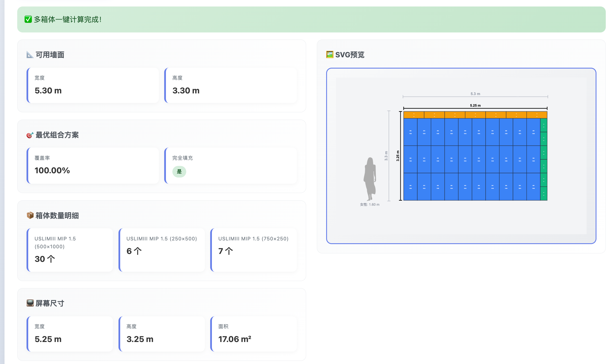Click the target icon beside 最优组合方案
This screenshot has height=364, width=610.
[x=30, y=135]
